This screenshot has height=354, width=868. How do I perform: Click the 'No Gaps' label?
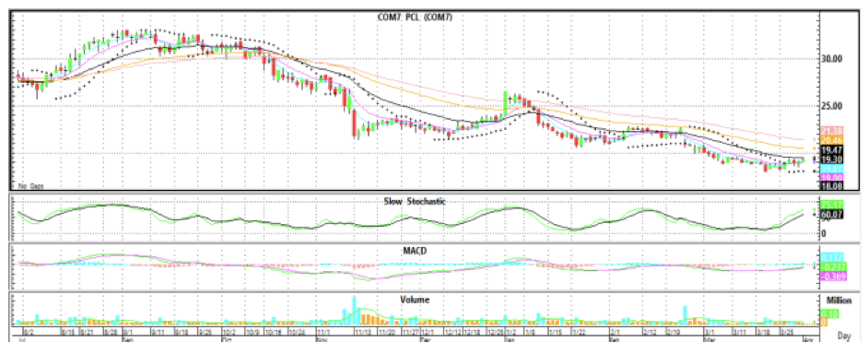click(30, 186)
